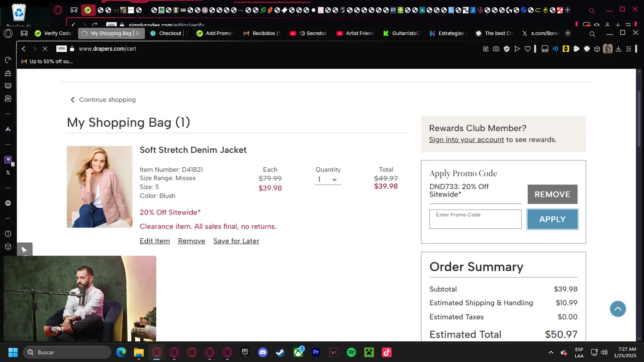Click the Buscar taskbar search box
This screenshot has height=362, width=644.
coord(67,353)
